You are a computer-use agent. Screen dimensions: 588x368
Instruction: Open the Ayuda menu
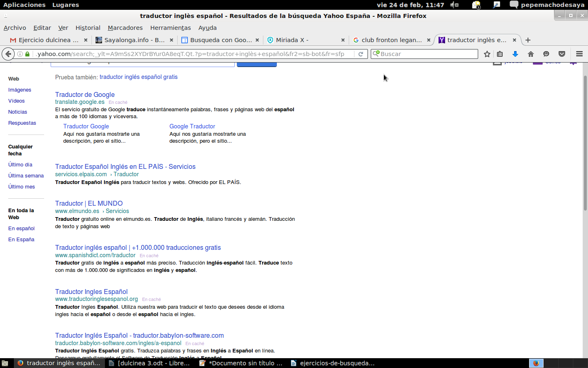click(207, 28)
